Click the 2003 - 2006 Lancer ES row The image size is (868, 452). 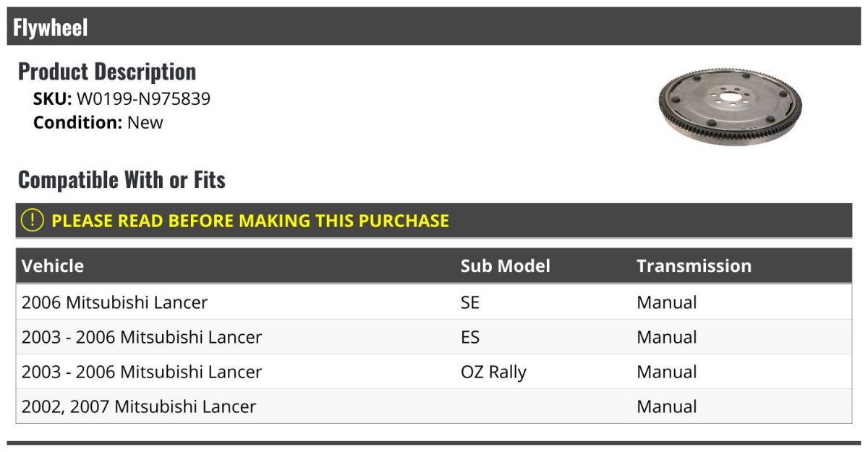(434, 337)
